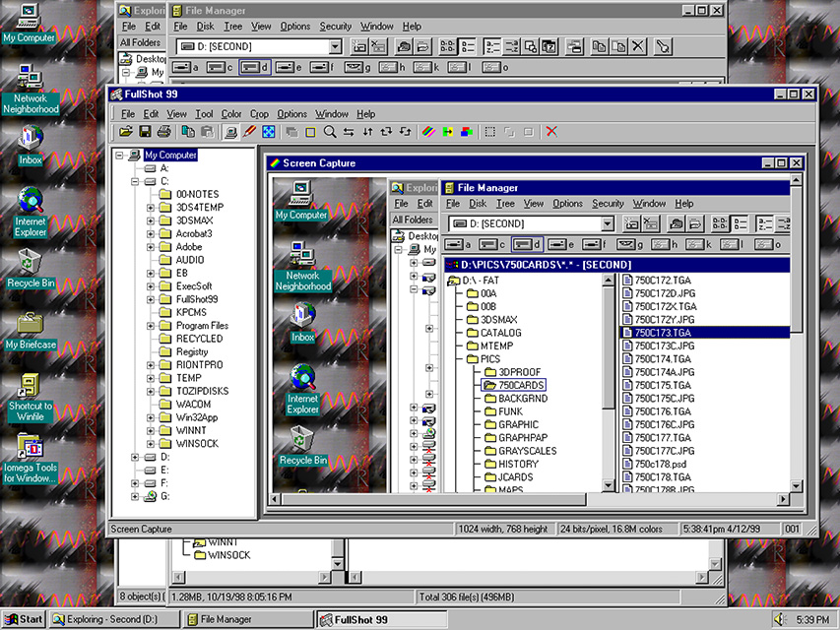Click the floppy-disk Save icon in FullShot toolbar
This screenshot has width=840, height=630.
click(145, 132)
